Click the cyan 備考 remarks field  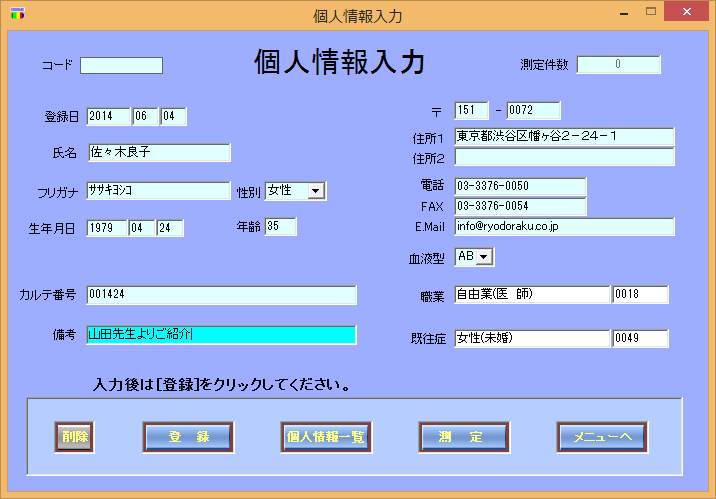pos(221,335)
